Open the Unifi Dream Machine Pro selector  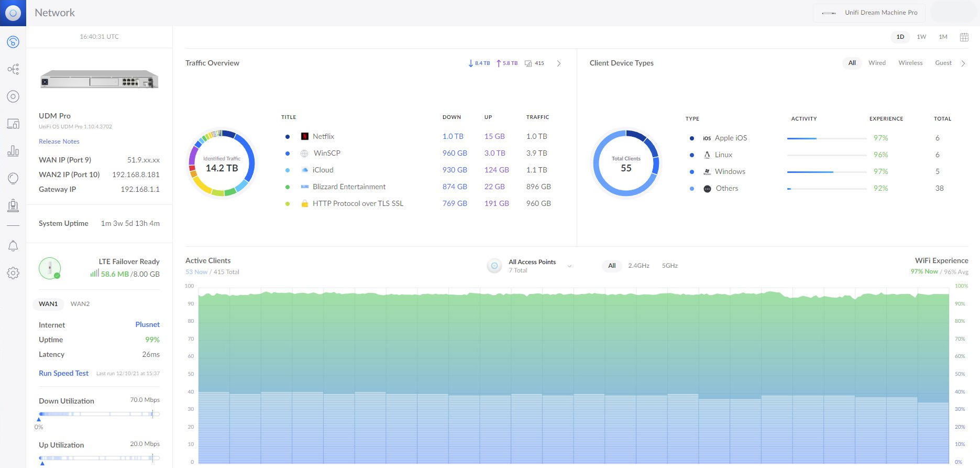[869, 13]
